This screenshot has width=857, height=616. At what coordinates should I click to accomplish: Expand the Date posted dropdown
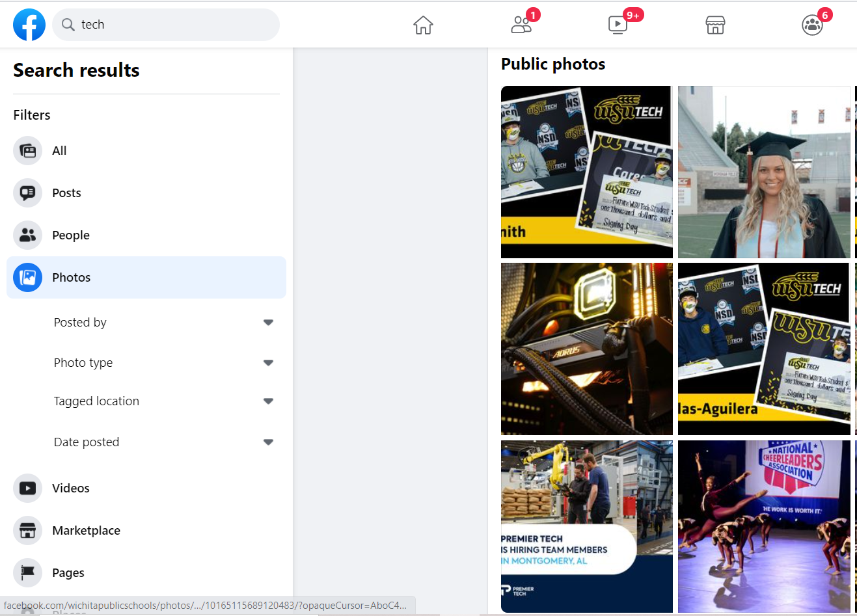click(267, 442)
